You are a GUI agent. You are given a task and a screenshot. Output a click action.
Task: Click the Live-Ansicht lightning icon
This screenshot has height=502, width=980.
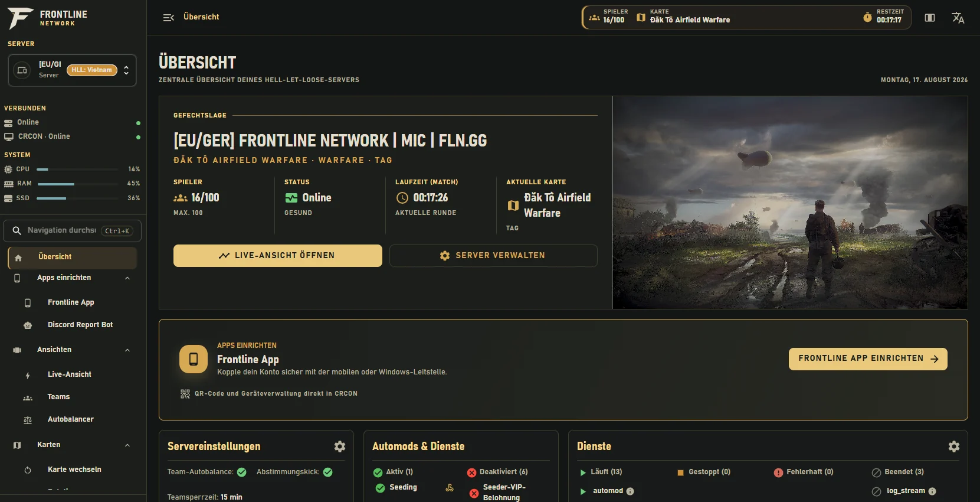pos(28,375)
